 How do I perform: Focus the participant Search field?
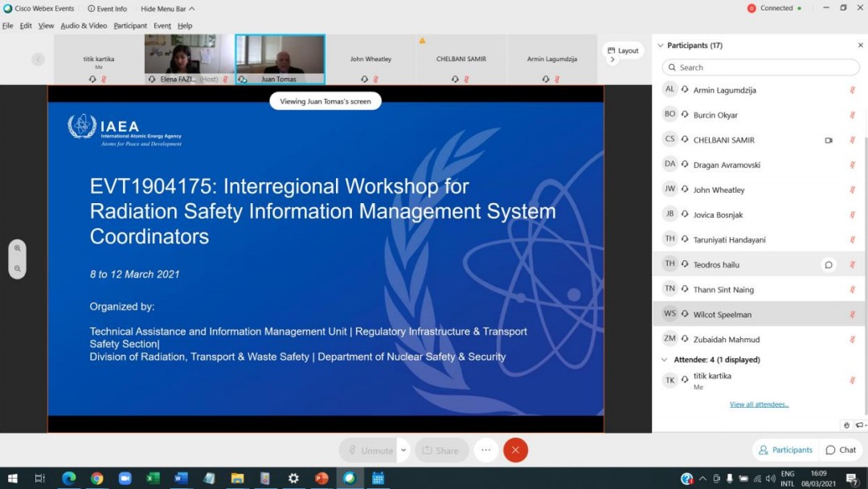tap(760, 67)
